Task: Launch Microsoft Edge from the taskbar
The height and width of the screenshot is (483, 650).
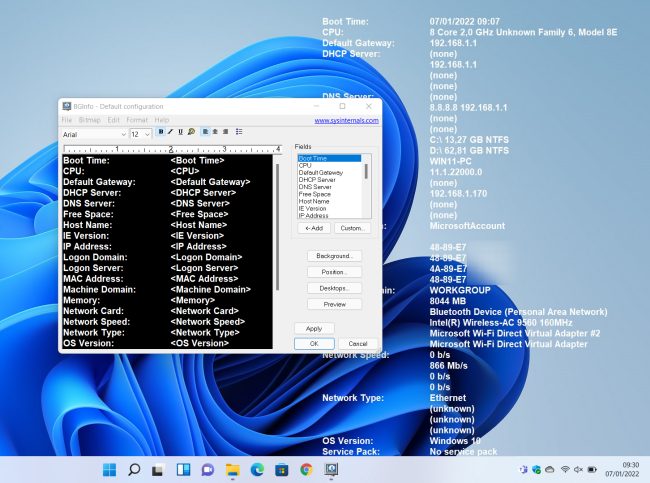Action: tap(257, 470)
